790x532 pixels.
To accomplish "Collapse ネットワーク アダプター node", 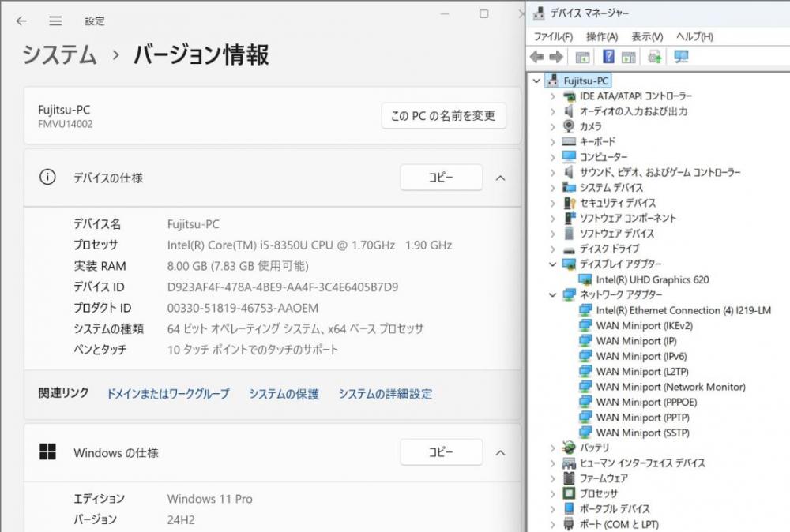I will pos(553,295).
